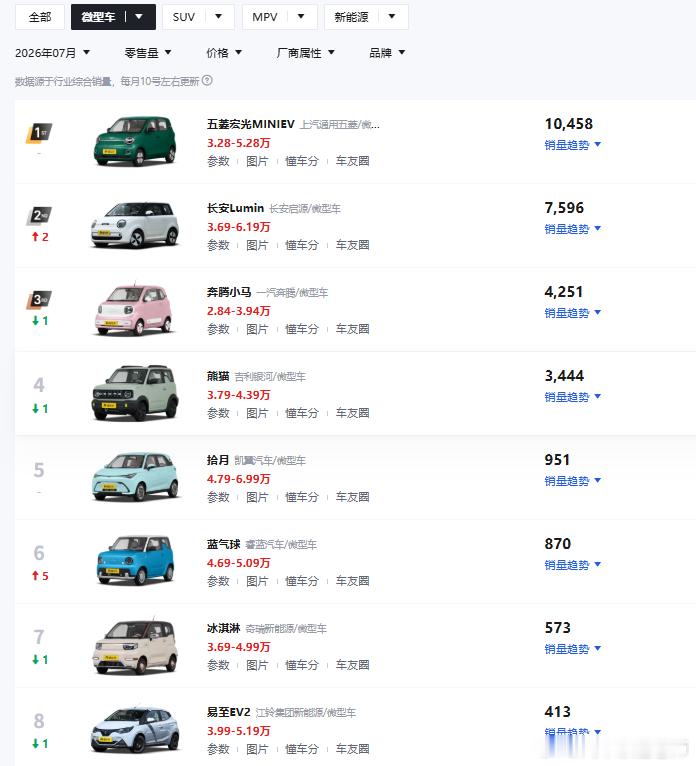Click the second-place rank badge icon

pos(39,215)
